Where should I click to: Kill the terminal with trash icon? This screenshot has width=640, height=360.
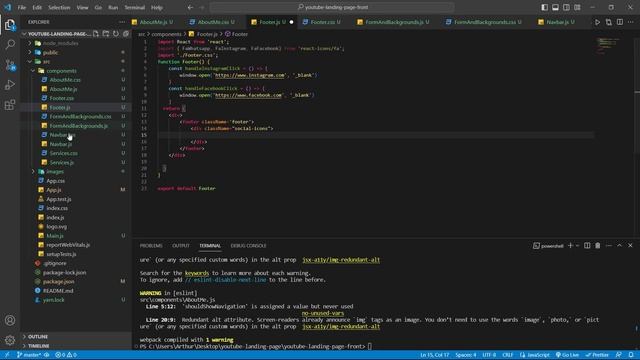[598, 246]
